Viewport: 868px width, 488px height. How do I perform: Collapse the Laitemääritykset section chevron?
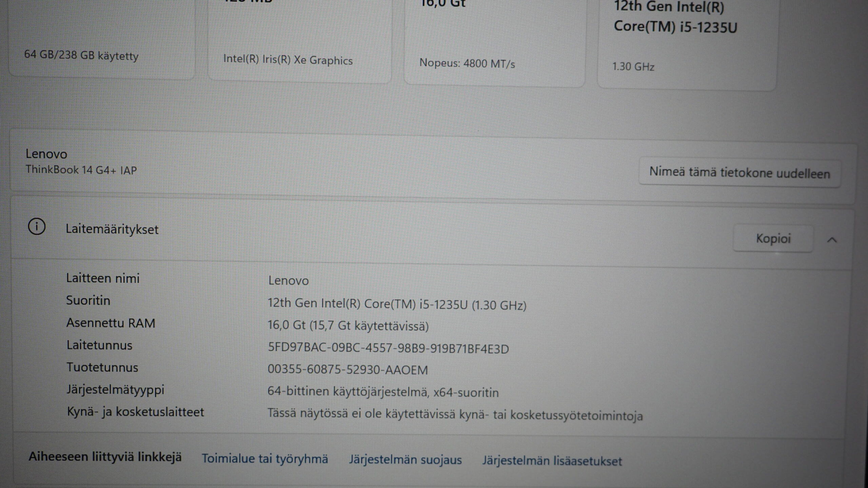click(832, 240)
